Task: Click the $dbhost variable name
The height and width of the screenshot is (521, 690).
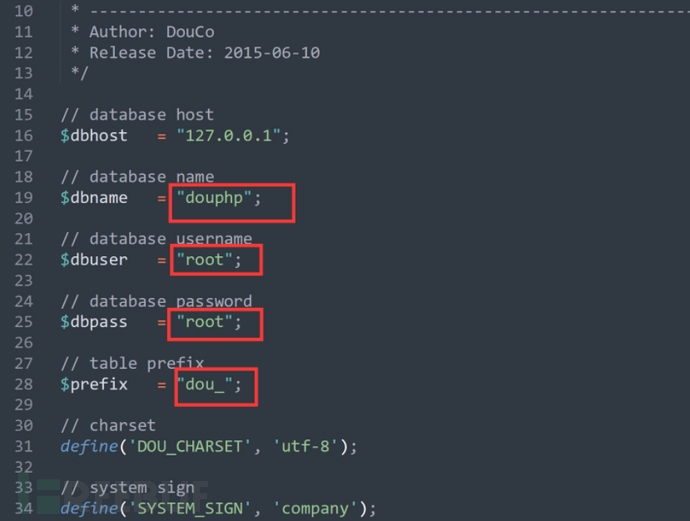Action: 94,136
